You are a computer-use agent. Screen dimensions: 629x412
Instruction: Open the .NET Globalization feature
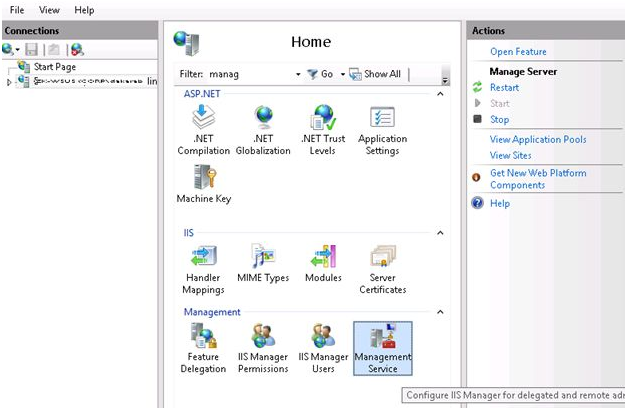click(x=263, y=130)
